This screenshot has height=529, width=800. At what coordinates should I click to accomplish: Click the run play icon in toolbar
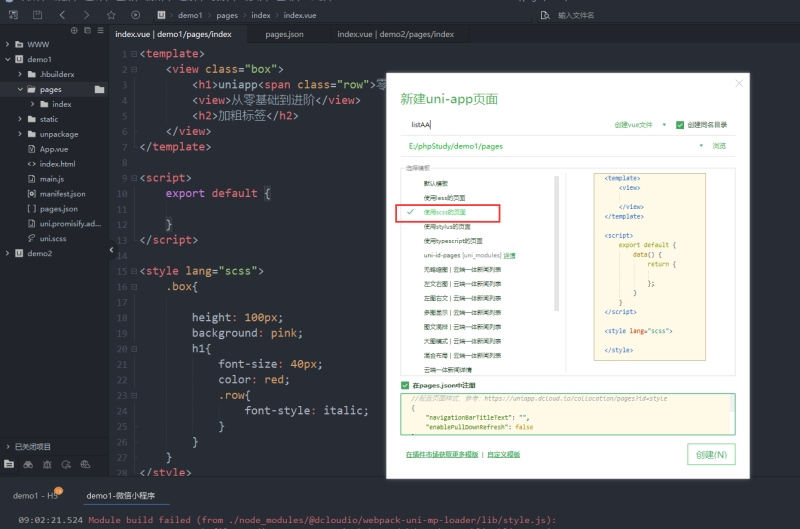tap(135, 15)
